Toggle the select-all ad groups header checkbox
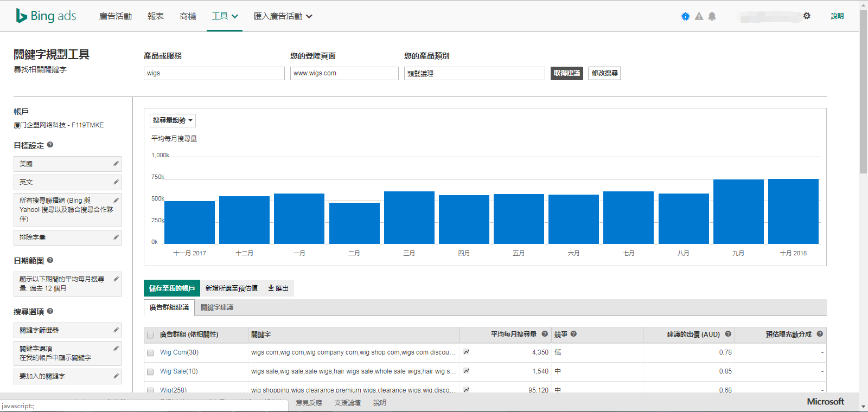868x412 pixels. [x=150, y=335]
